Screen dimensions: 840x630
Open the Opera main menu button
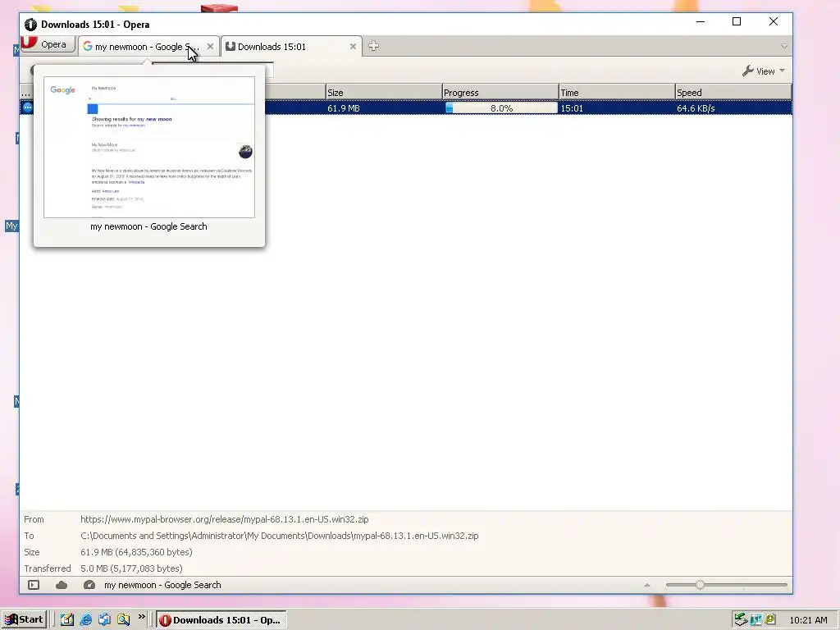point(47,44)
